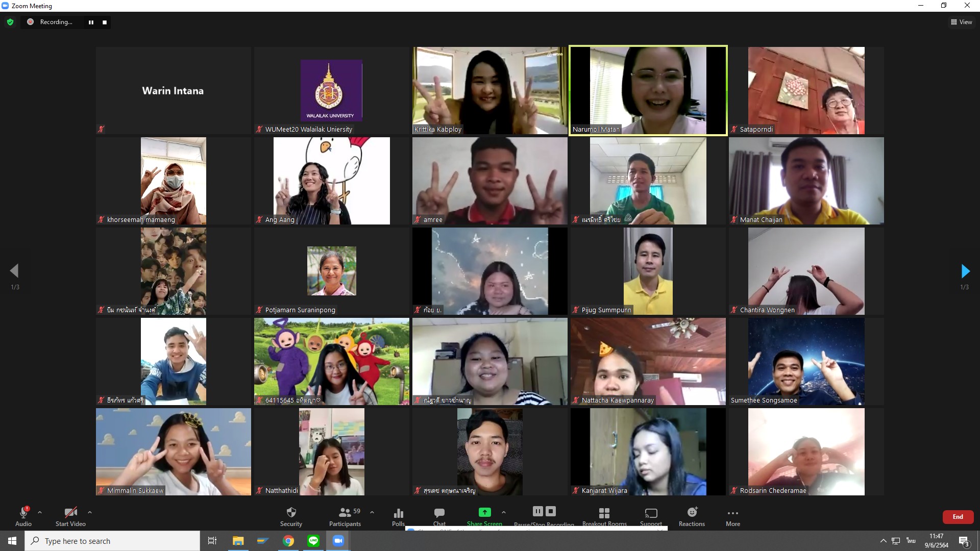Unmute the Audio microphone

click(x=23, y=513)
